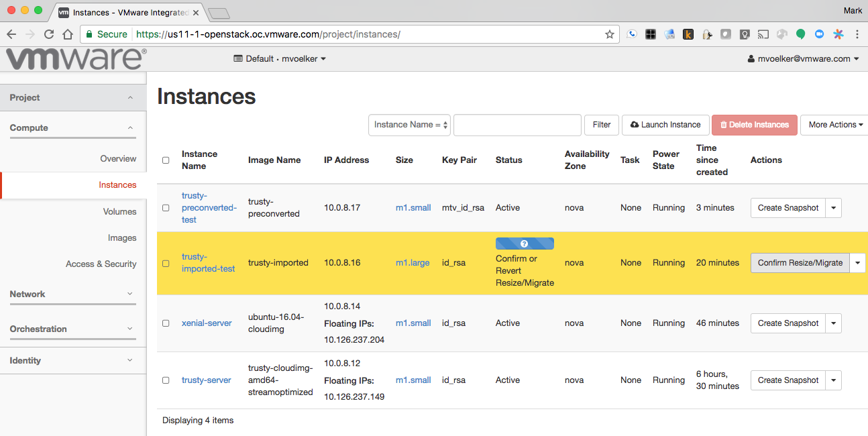This screenshot has height=436, width=868.
Task: Click the colorful pinwheel extension icon
Action: point(838,34)
